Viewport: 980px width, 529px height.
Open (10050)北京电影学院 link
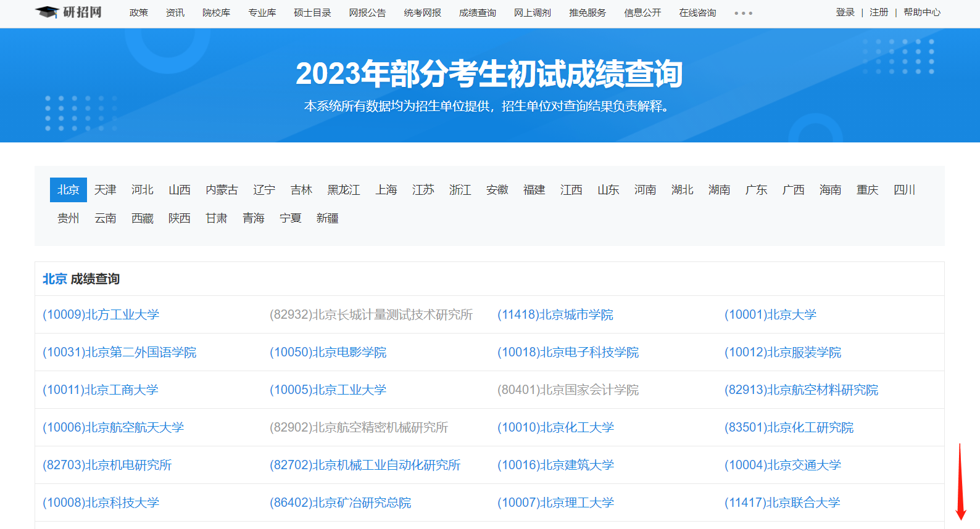[328, 352]
